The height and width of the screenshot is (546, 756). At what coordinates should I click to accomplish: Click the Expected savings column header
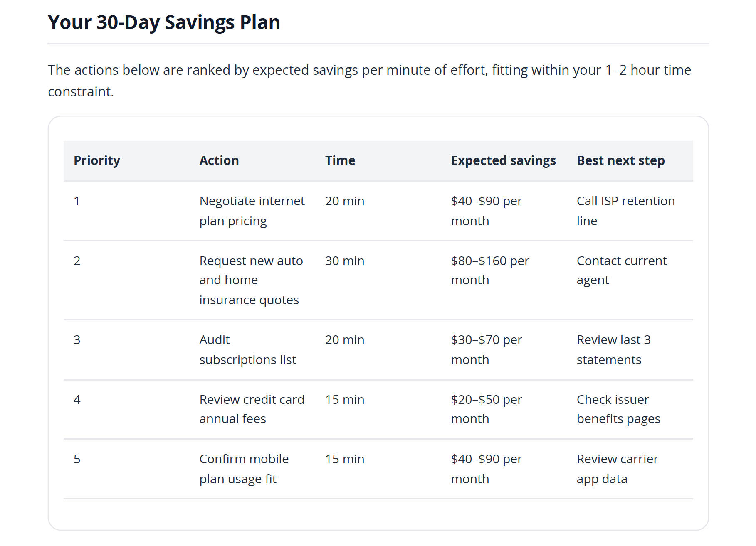pyautogui.click(x=503, y=160)
